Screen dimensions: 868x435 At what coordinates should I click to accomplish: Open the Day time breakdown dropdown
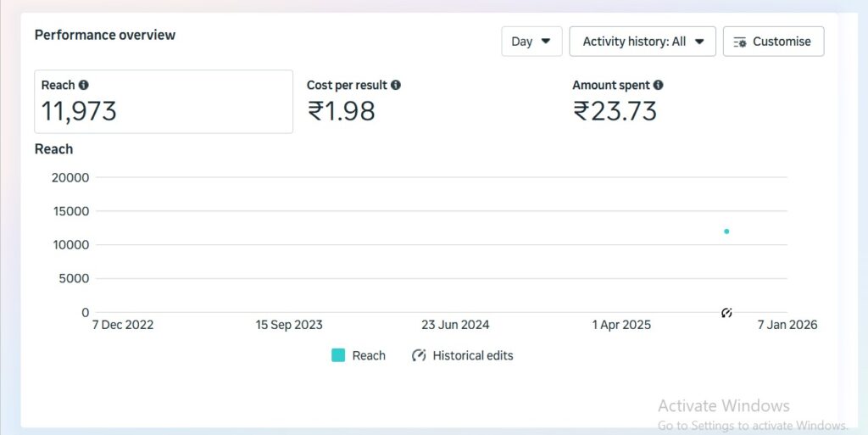tap(531, 41)
